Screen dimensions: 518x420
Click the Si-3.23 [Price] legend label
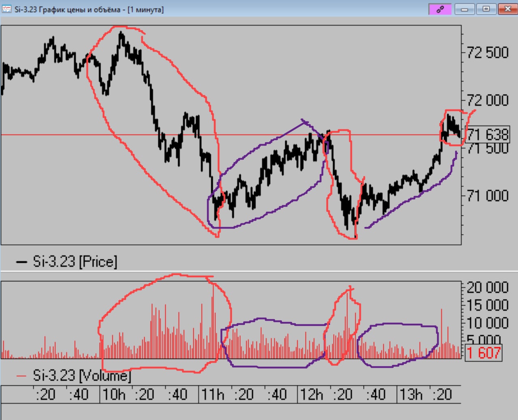coord(75,262)
